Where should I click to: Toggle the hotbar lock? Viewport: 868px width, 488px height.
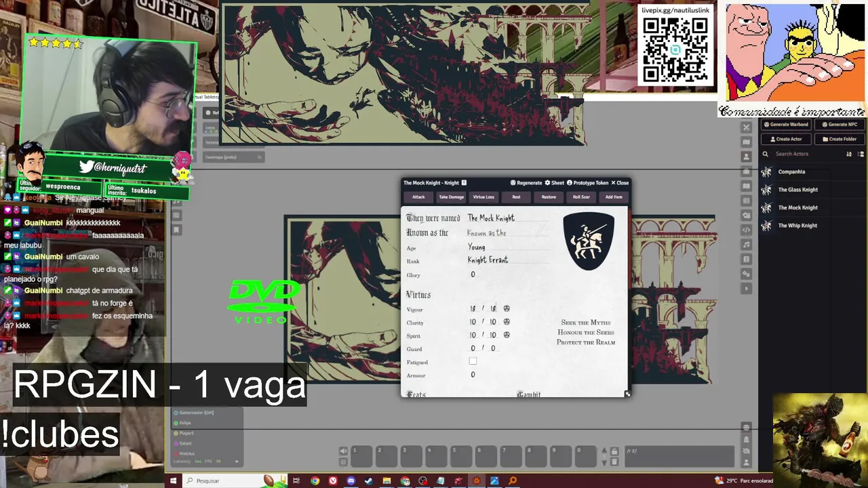(614, 451)
